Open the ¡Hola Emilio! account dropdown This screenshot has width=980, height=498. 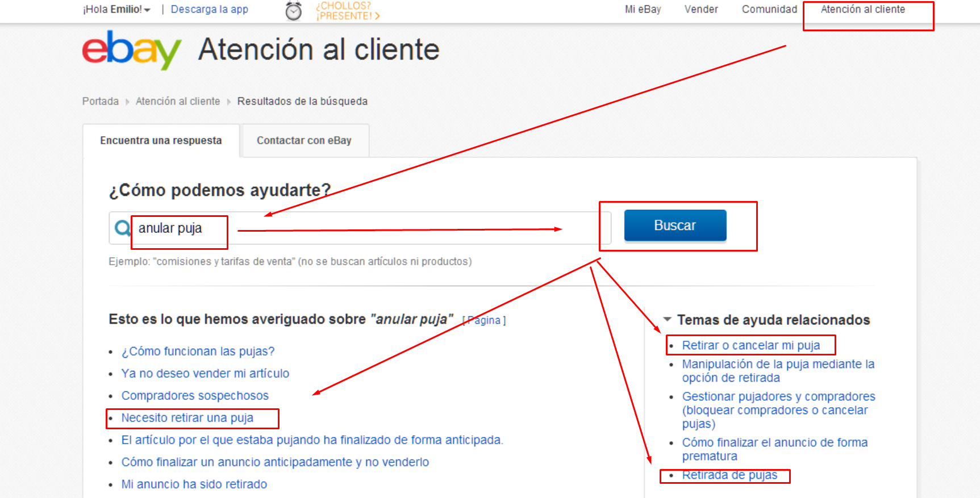tap(116, 9)
